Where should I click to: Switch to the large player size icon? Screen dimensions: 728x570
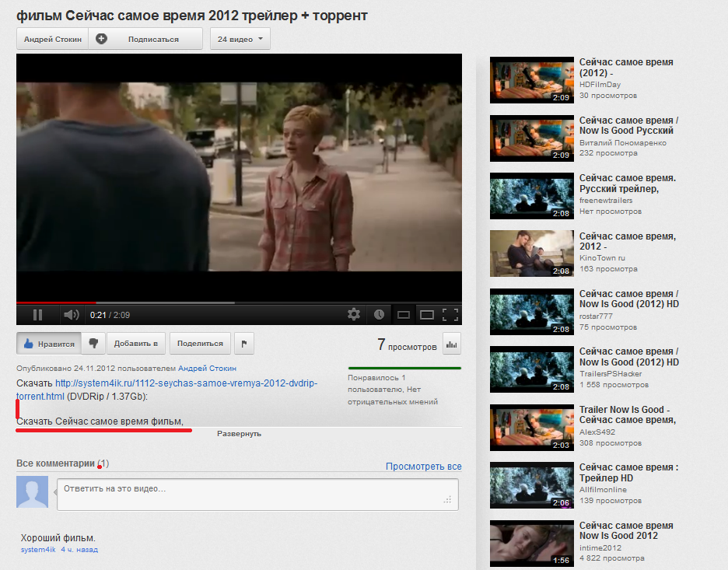(427, 315)
